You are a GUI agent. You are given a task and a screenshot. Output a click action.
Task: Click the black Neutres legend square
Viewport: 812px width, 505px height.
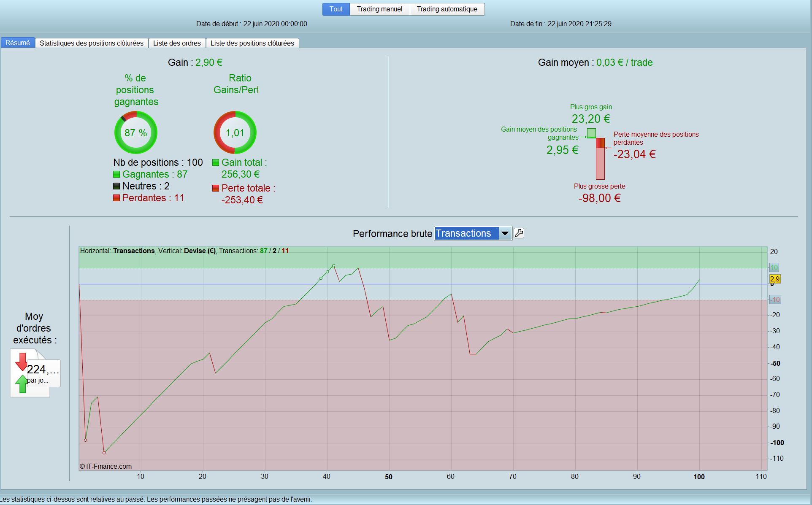point(116,186)
